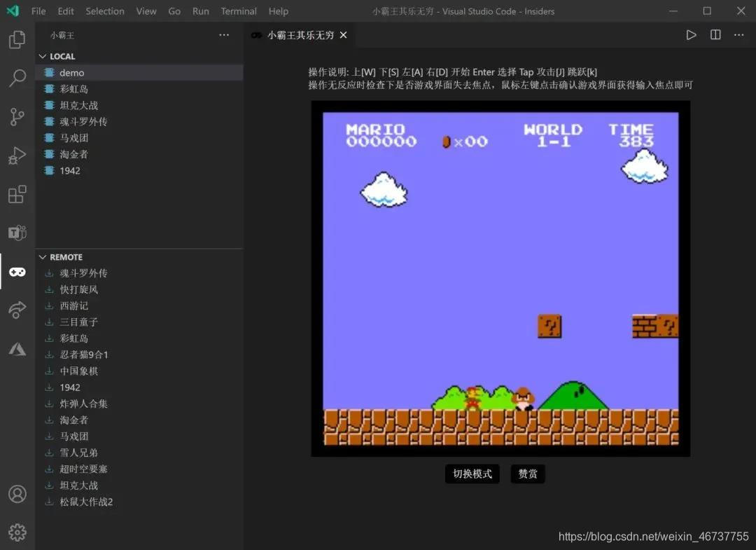Open editor More Actions ellipsis

738,35
